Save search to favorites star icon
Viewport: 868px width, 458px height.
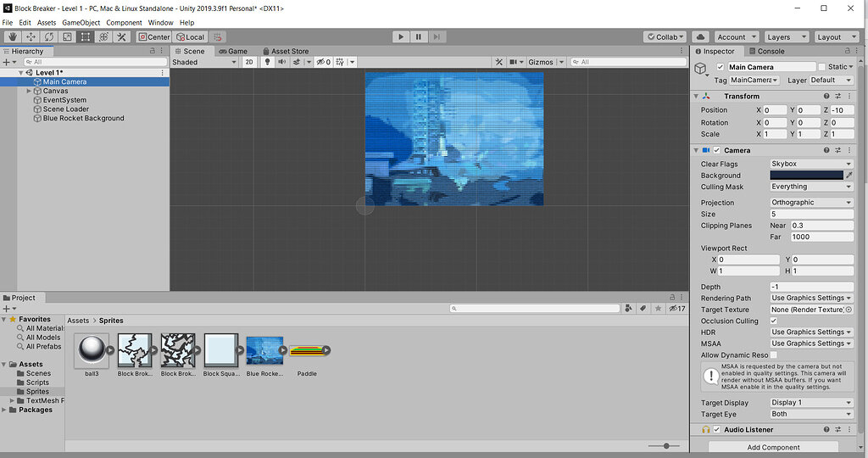tap(658, 309)
